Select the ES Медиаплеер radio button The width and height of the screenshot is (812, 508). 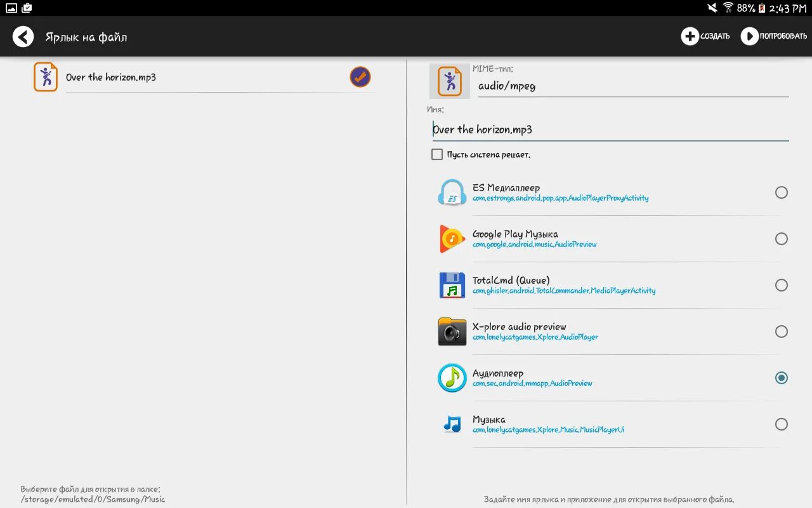click(x=782, y=192)
